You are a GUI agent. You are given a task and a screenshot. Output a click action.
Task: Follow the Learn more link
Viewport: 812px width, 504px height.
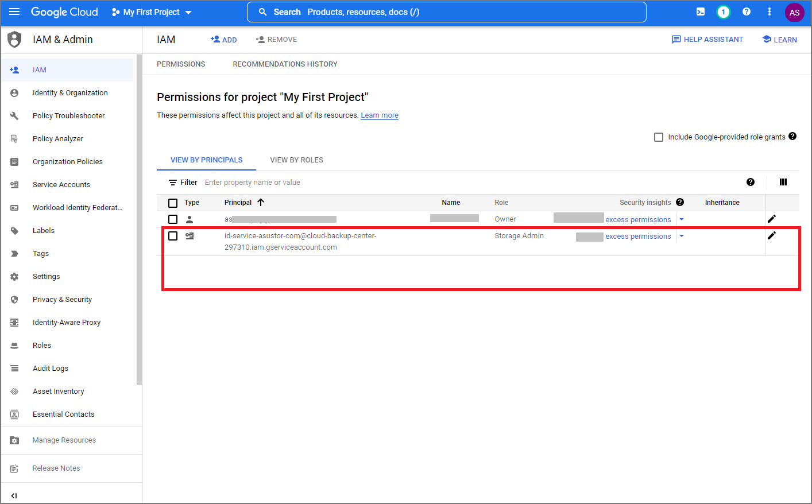click(380, 115)
